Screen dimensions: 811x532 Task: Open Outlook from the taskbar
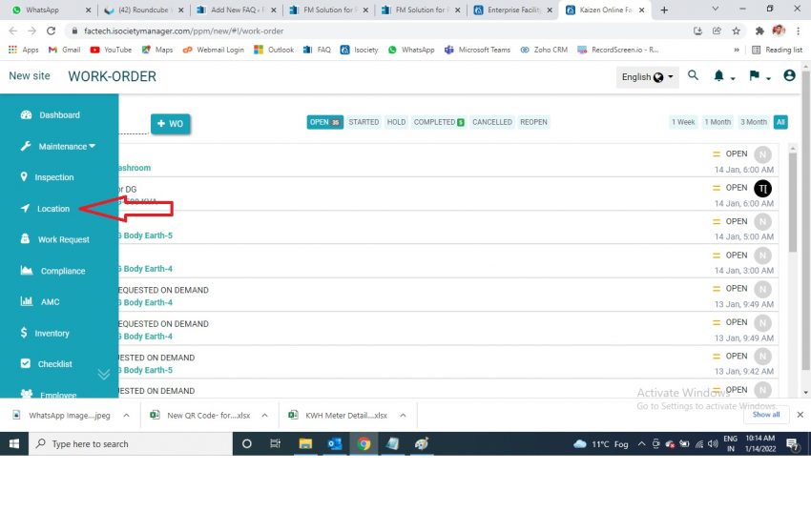(x=334, y=443)
